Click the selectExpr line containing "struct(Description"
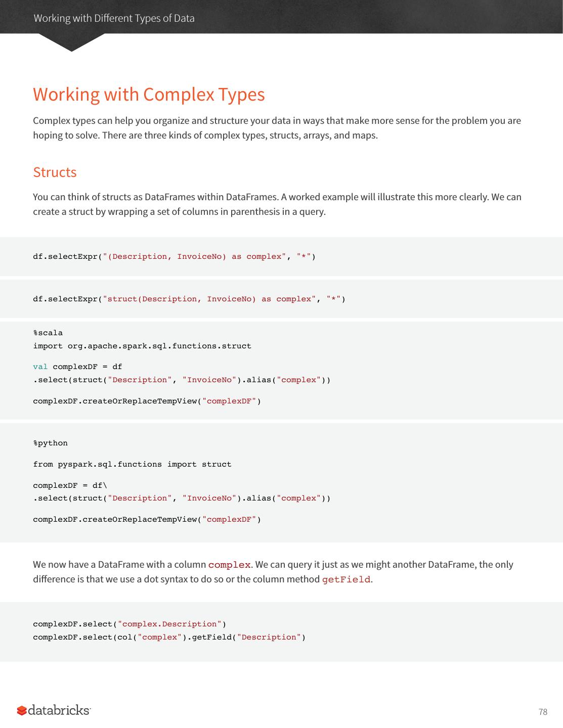563x728 pixels. click(x=189, y=299)
